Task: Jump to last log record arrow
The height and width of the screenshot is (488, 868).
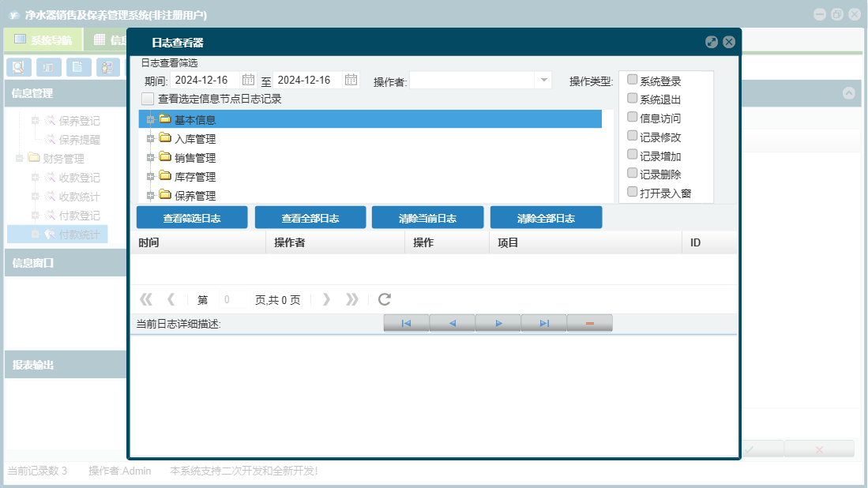Action: (x=544, y=323)
